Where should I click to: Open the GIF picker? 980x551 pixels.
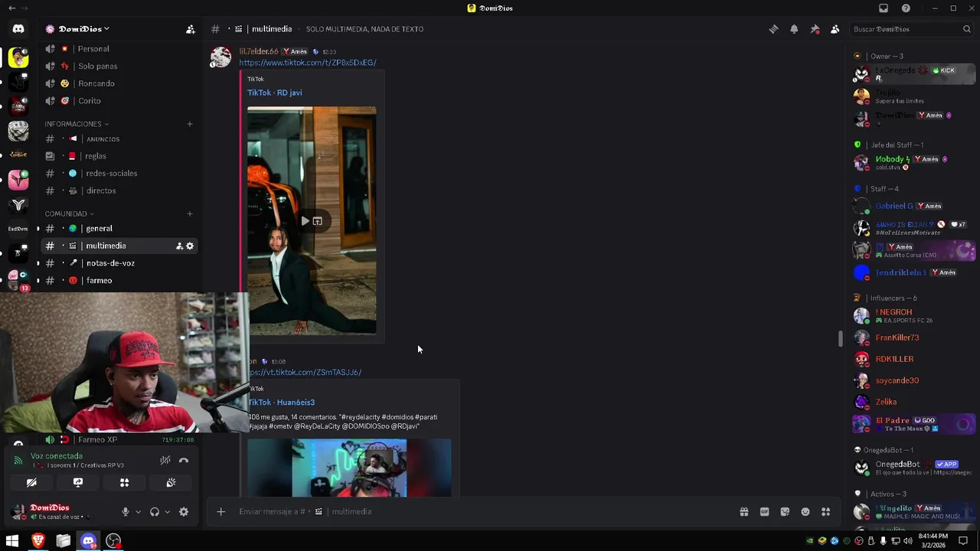764,512
